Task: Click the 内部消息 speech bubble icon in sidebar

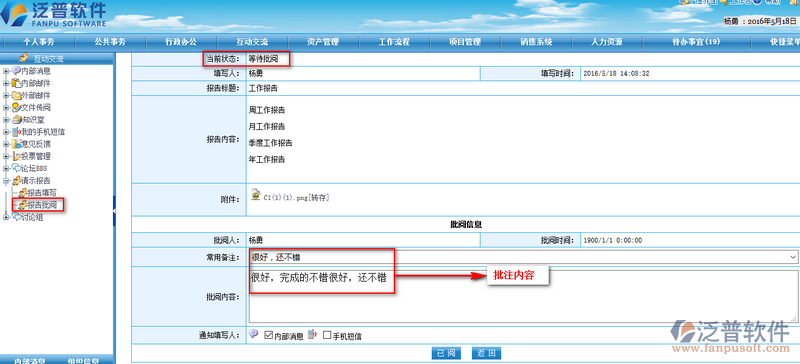Action: coord(16,71)
